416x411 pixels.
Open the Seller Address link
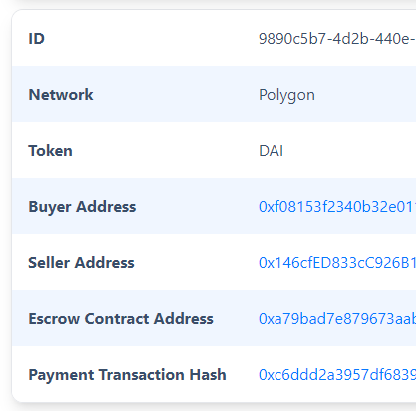coord(337,263)
